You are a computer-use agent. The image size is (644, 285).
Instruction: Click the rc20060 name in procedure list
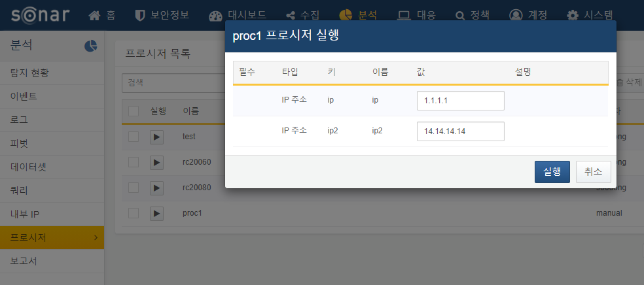coord(197,162)
